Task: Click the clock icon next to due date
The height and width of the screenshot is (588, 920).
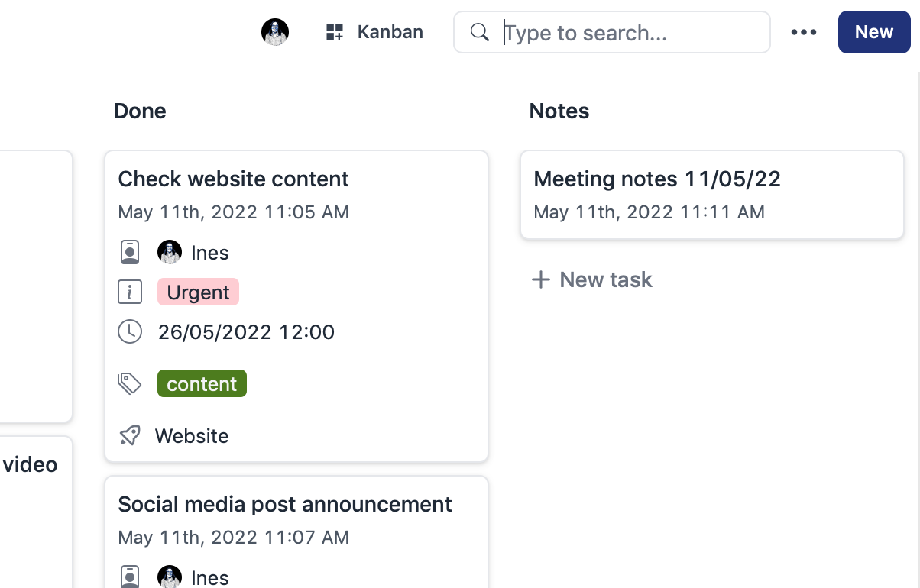Action: (x=130, y=331)
